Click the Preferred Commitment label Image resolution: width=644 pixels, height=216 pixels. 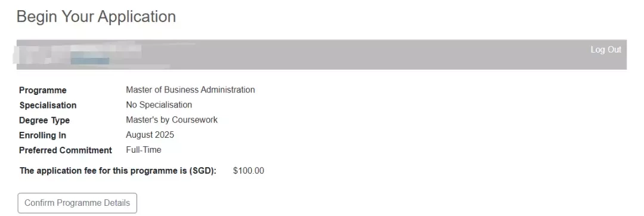click(x=66, y=150)
